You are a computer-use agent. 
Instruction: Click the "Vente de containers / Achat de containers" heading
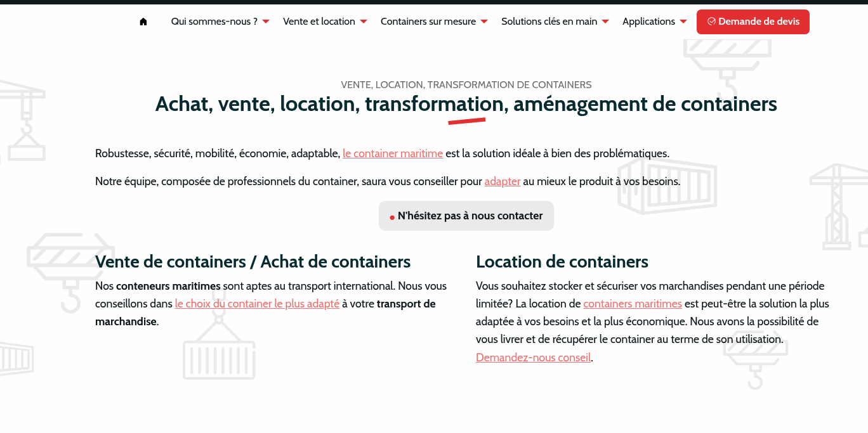[253, 262]
